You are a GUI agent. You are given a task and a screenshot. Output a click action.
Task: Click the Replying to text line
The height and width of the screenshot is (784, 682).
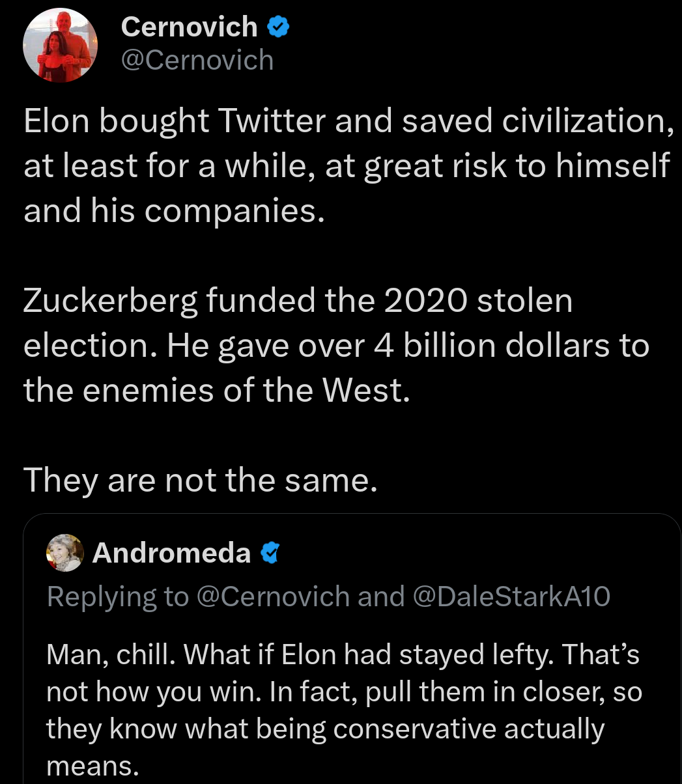click(x=329, y=595)
